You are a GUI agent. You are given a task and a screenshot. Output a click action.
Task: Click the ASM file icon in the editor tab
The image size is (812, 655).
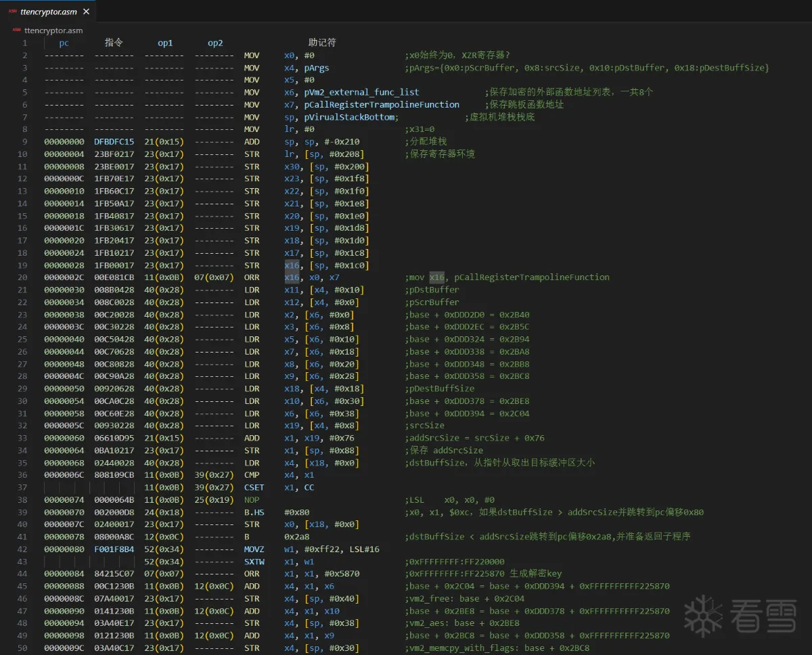point(12,12)
